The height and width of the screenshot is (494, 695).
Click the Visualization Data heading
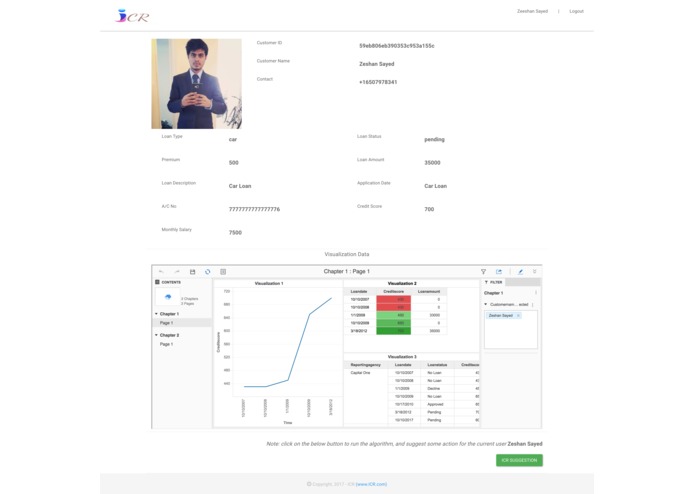tap(347, 254)
